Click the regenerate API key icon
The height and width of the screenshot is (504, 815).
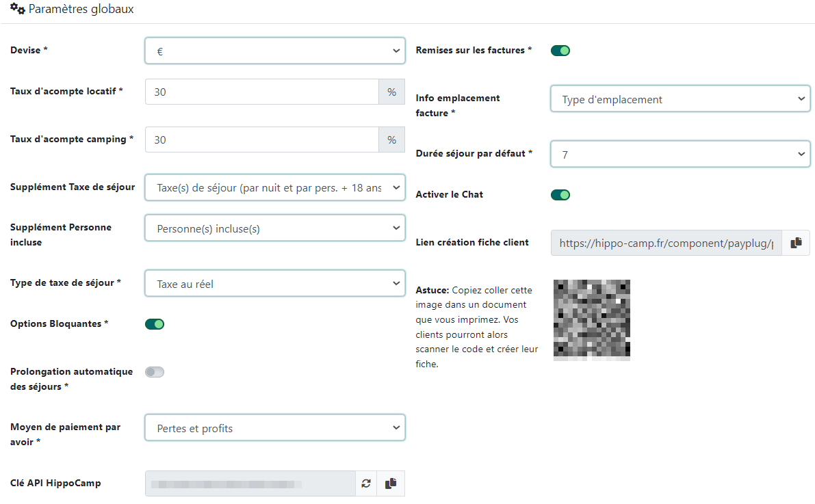366,483
